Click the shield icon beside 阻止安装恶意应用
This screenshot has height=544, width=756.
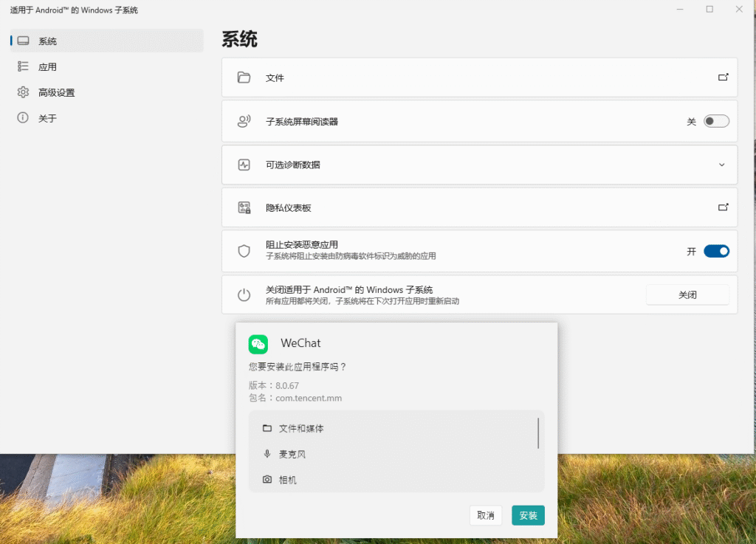(x=244, y=251)
